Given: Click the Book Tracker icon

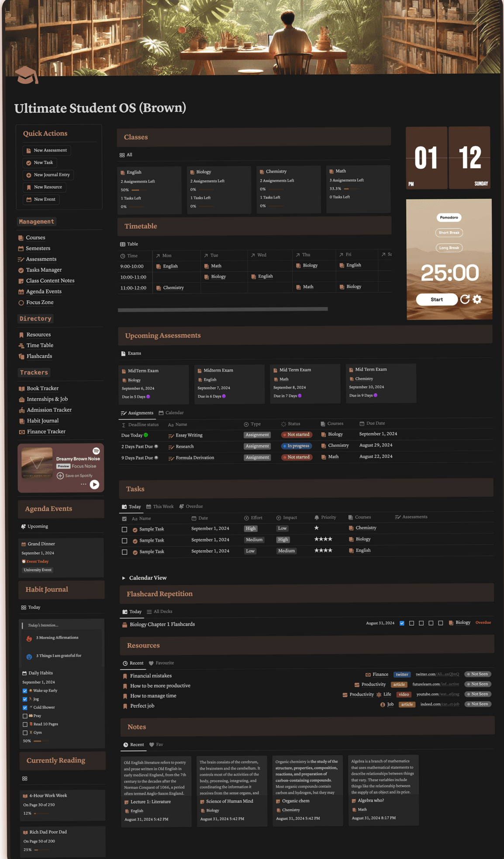Looking at the screenshot, I should tap(22, 388).
